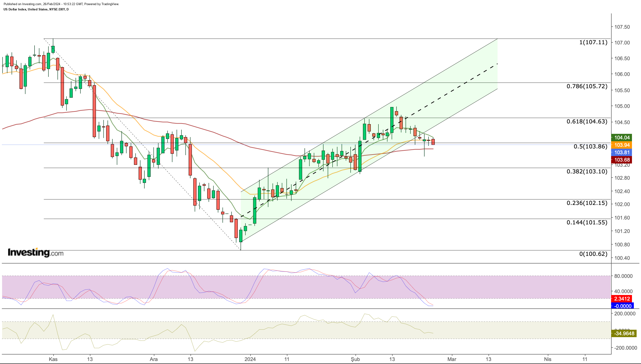Screen dimensions: 641x364
Task: Click the 0.382(103.10) Fibonacci label
Action: 587,172
